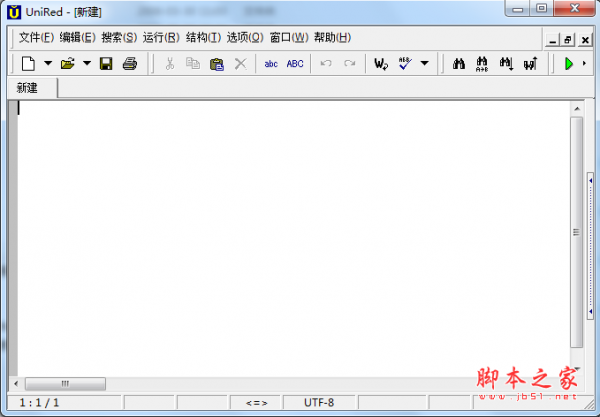
Task: Paste from clipboard icon
Action: 217,64
